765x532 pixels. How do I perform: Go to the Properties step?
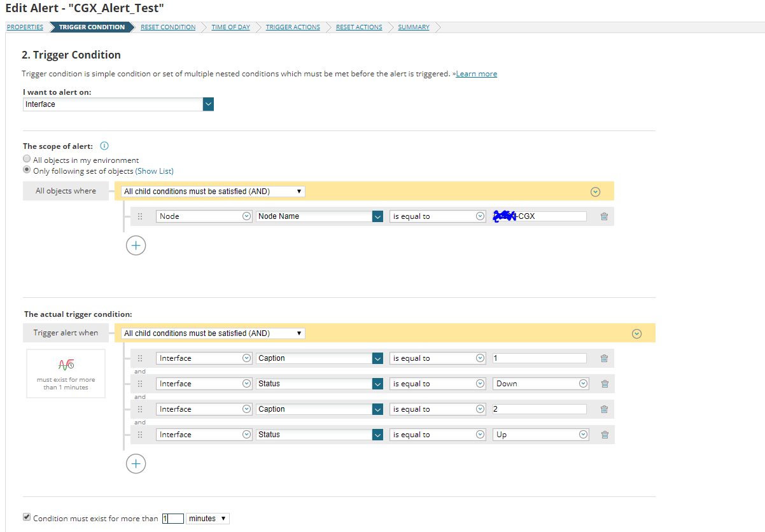click(25, 27)
